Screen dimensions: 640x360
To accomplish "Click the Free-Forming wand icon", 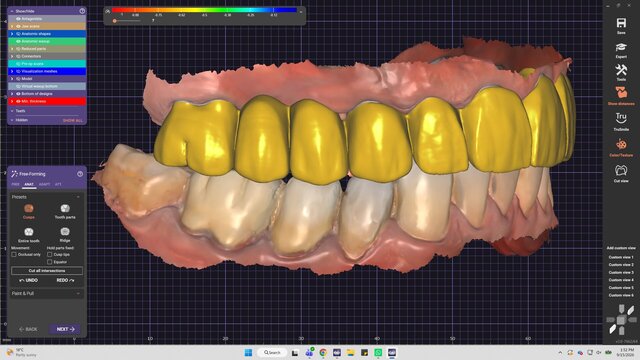I will pyautogui.click(x=14, y=174).
